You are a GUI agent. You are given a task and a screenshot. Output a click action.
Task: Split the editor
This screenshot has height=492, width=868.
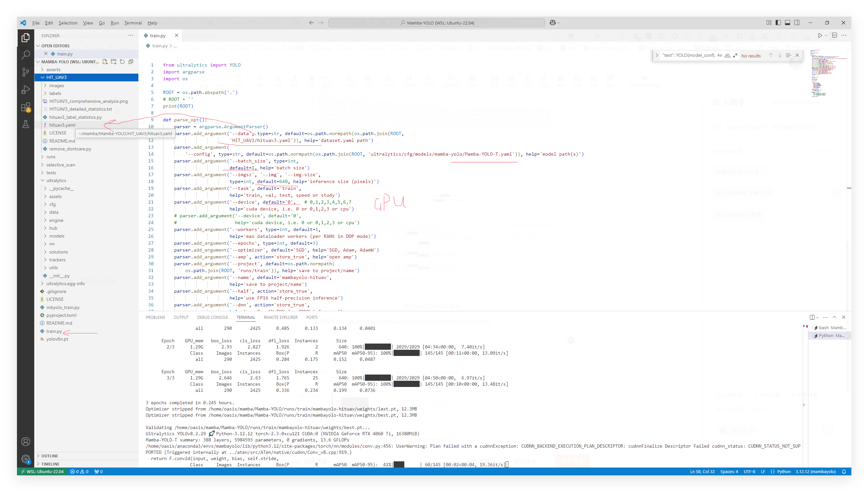(x=834, y=35)
